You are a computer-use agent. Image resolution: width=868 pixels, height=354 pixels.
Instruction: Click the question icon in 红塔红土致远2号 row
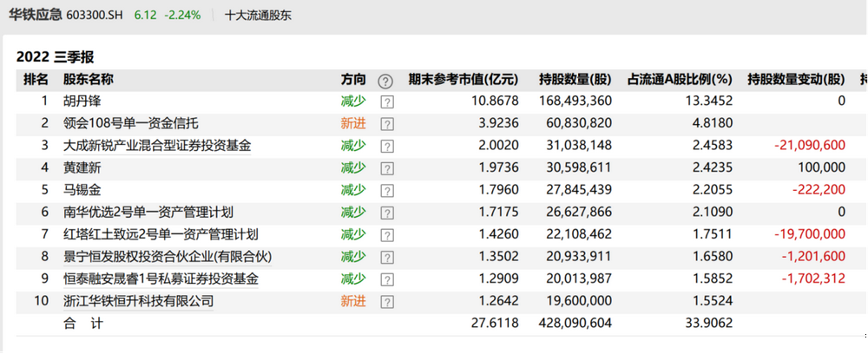(387, 235)
